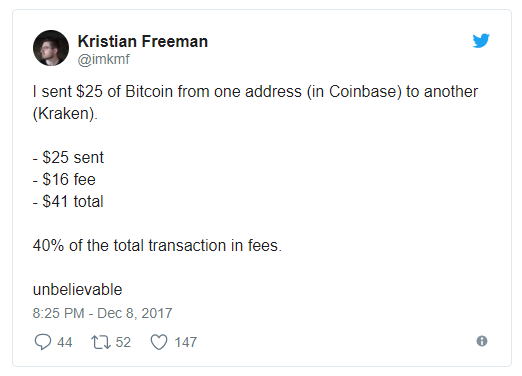
Task: Click the "$25 sent" line
Action: pos(68,157)
